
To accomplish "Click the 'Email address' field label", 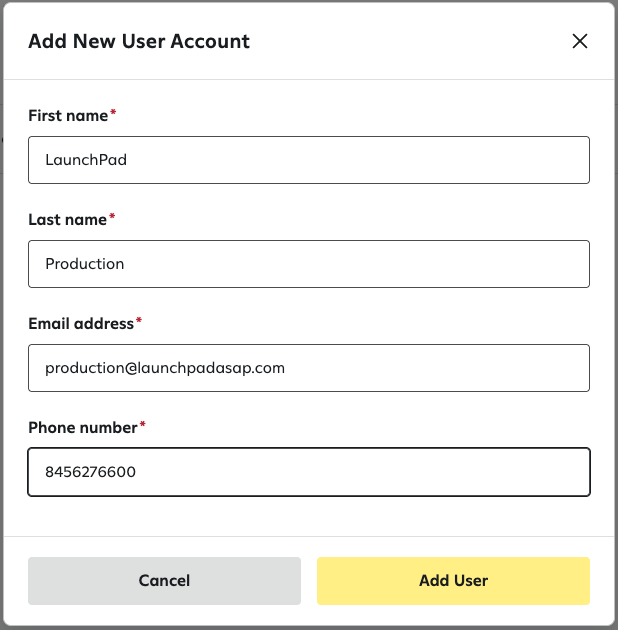I will tap(81, 324).
